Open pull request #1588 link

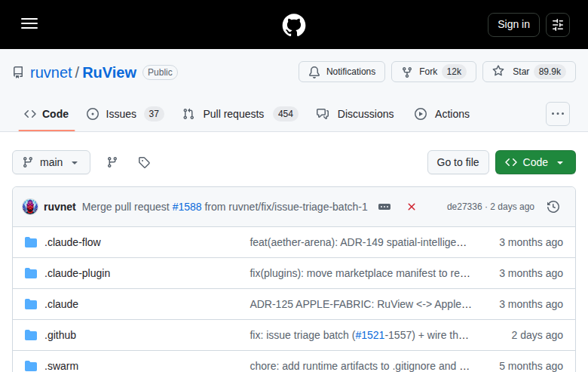click(187, 207)
